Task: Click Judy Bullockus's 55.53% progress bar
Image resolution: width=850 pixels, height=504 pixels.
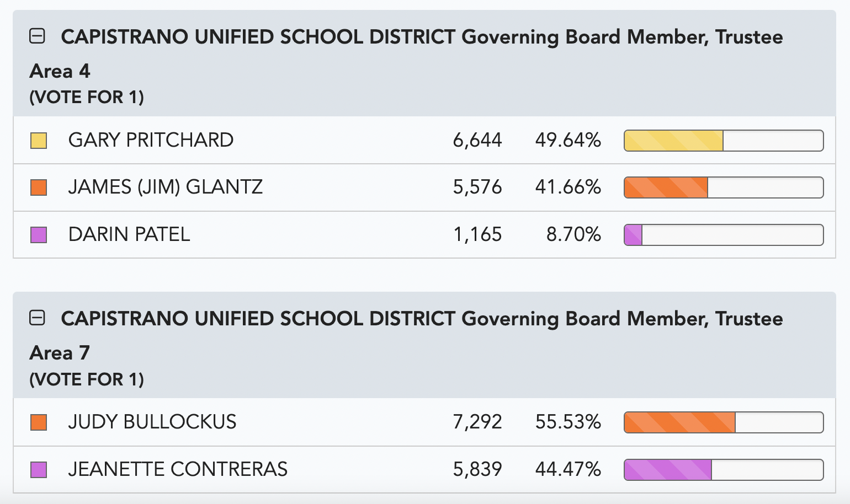Action: point(724,422)
